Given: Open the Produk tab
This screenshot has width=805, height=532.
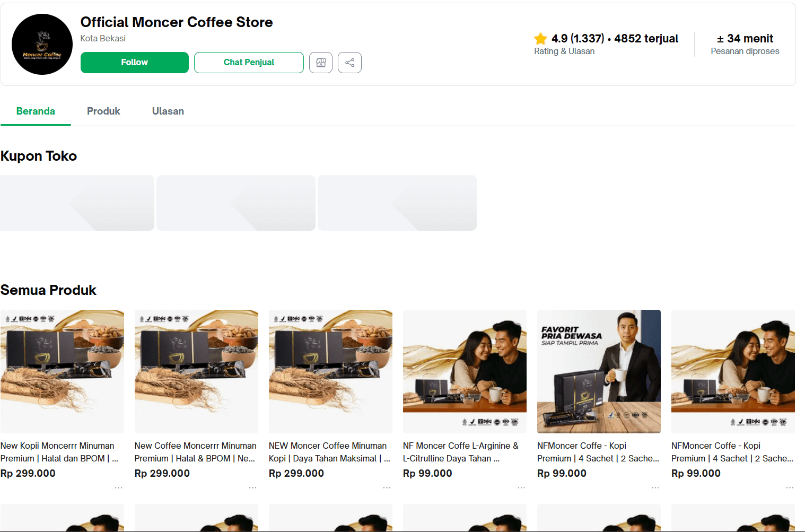Looking at the screenshot, I should (103, 111).
